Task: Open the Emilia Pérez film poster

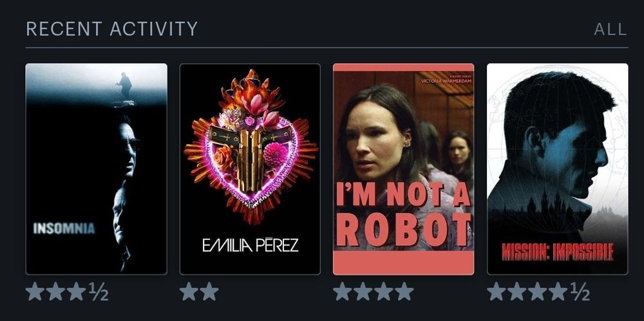Action: (x=250, y=169)
